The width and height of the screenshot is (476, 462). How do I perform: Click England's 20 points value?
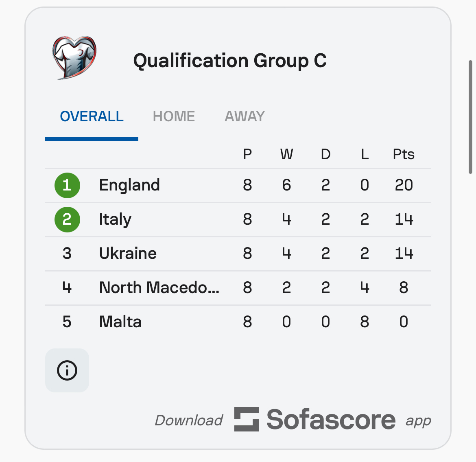pos(404,185)
